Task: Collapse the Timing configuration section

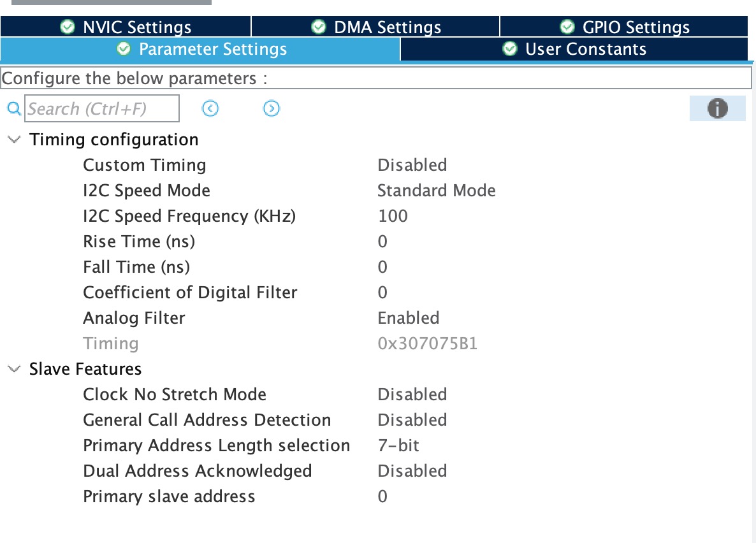Action: [x=14, y=140]
